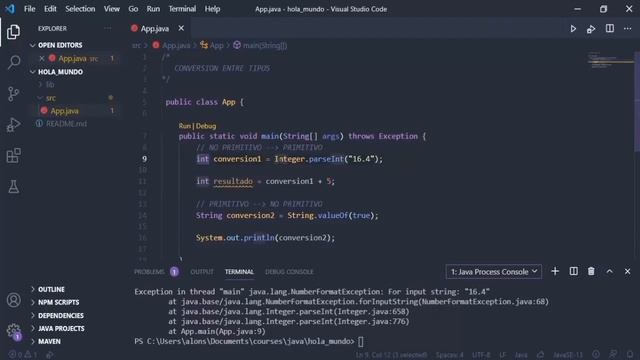Open App.java in the src folder tree

64,111
